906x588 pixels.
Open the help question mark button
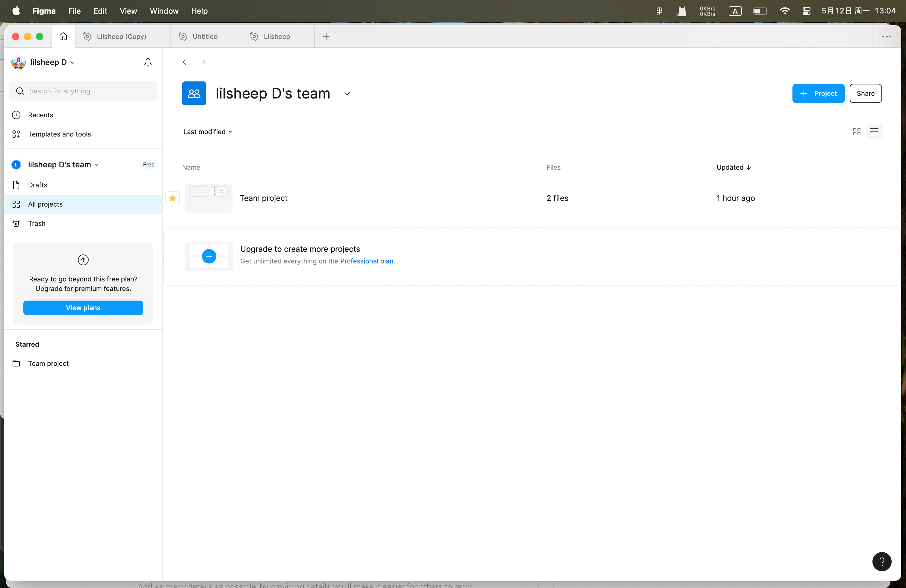point(882,561)
